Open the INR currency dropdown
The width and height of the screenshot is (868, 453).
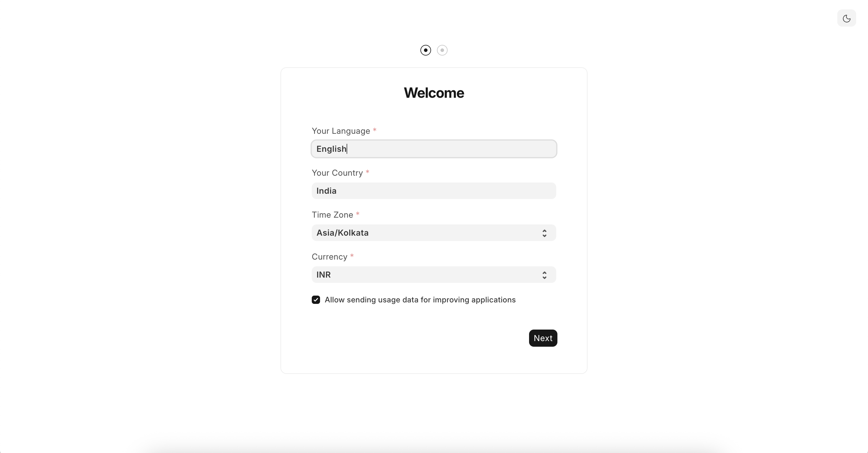428,275
